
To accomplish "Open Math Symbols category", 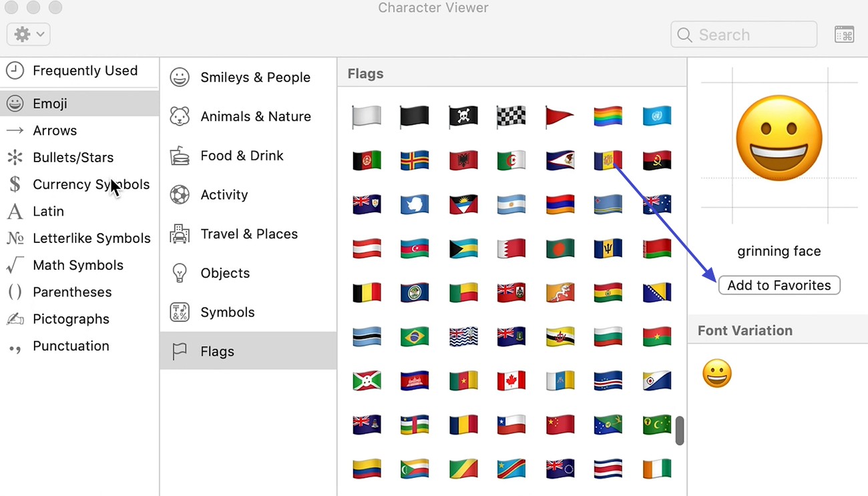I will pos(79,265).
